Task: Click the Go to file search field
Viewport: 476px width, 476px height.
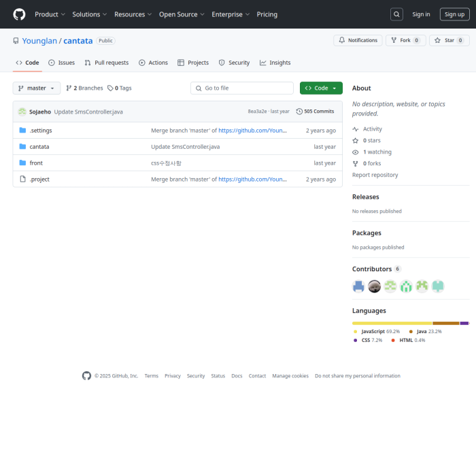Action: tap(242, 88)
